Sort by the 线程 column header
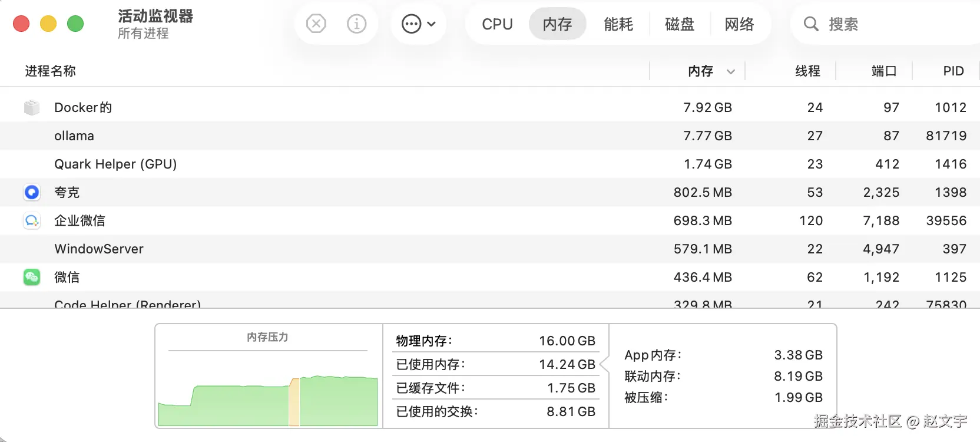Screen dimensions: 980x442 807,71
